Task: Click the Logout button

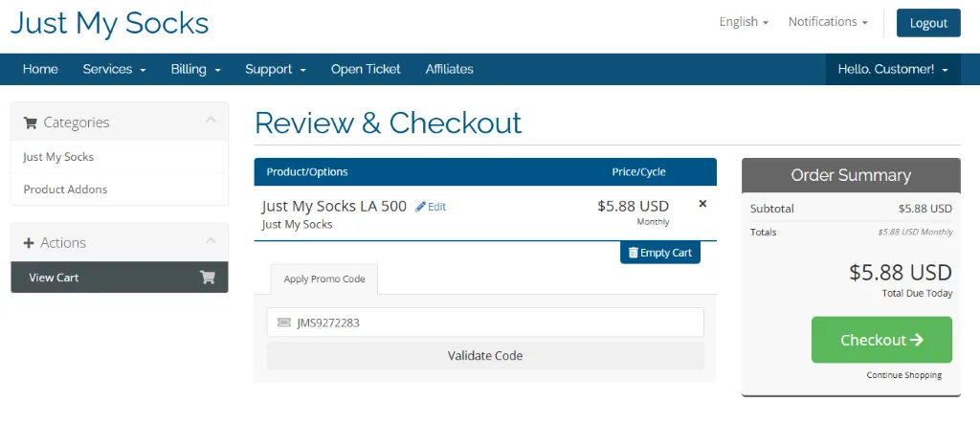Action: [x=928, y=23]
